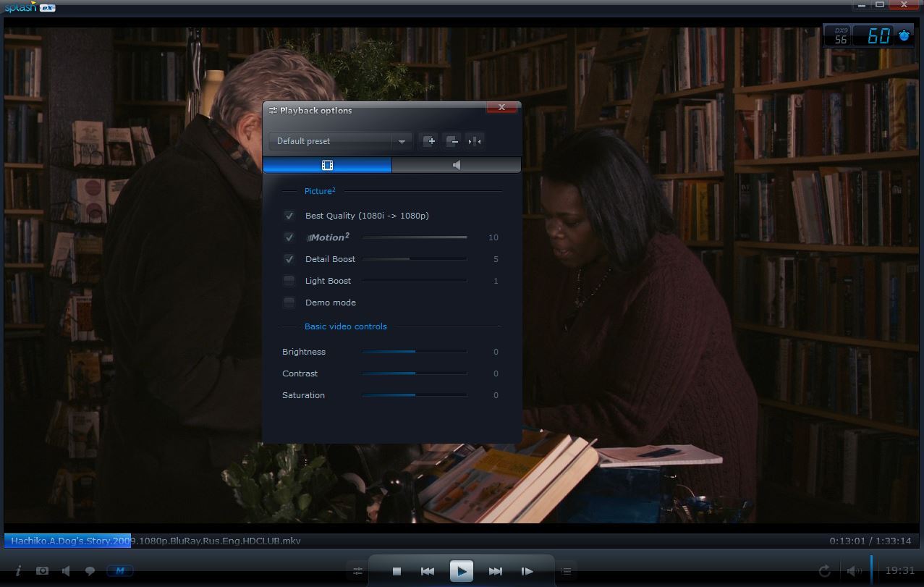Mute sound via the volume speaker icon
The width and height of the screenshot is (924, 587).
[x=855, y=571]
